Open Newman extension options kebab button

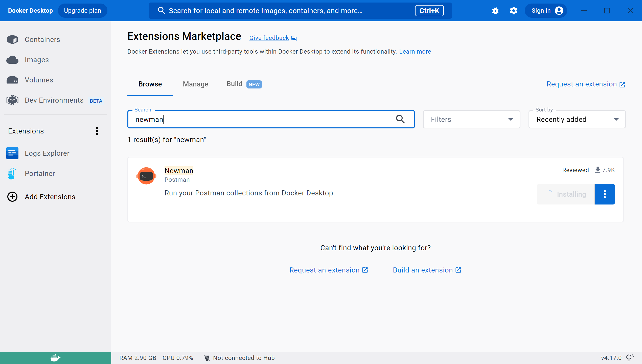pyautogui.click(x=605, y=194)
